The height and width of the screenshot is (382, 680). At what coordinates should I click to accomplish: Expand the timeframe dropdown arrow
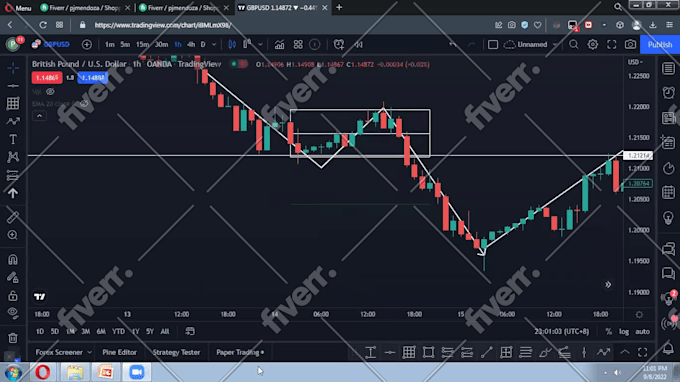[214, 44]
